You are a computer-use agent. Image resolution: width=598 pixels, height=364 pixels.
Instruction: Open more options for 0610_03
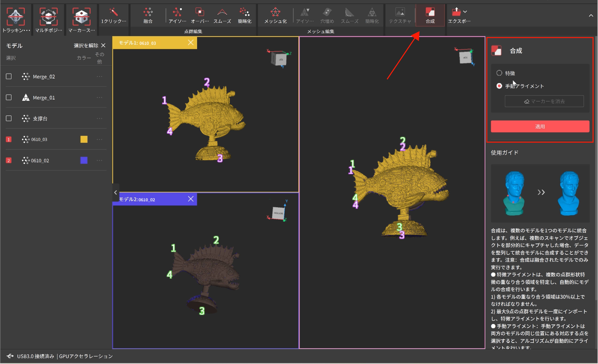tap(99, 139)
